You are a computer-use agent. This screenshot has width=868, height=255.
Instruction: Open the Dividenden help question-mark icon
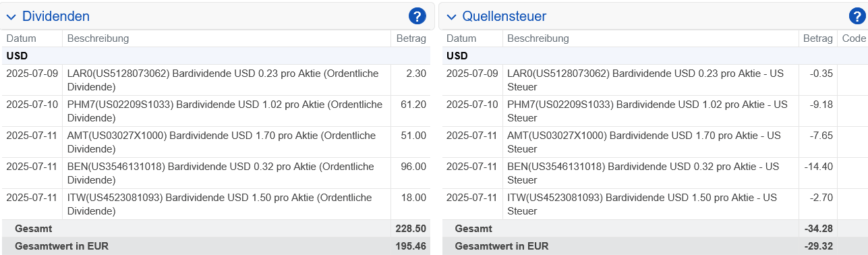tap(417, 16)
